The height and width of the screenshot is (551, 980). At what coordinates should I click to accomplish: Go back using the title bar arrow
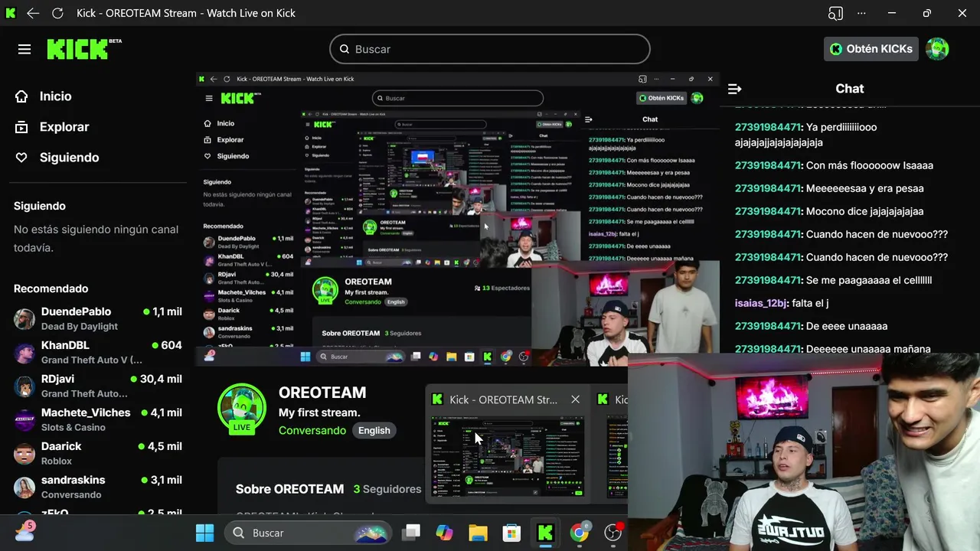click(x=33, y=13)
